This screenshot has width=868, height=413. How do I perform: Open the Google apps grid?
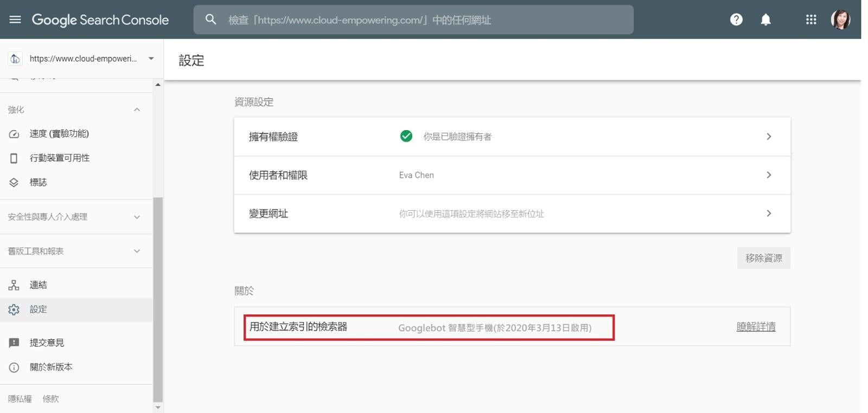811,20
